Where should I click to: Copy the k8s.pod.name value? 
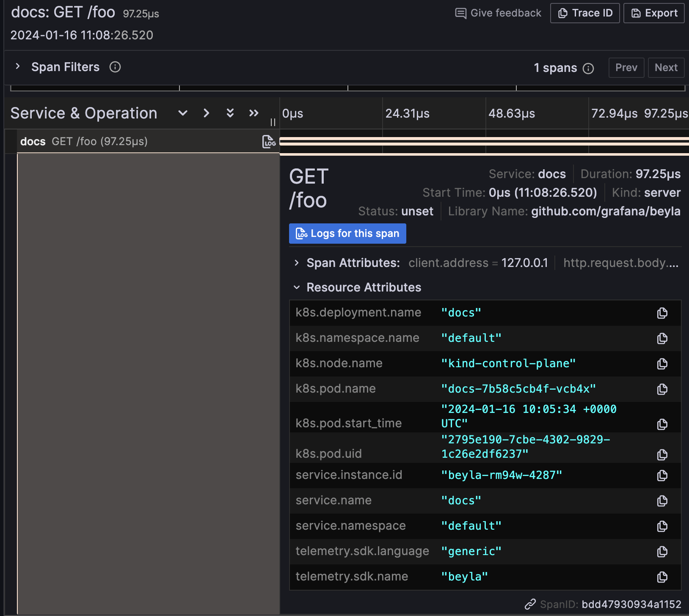[662, 389]
